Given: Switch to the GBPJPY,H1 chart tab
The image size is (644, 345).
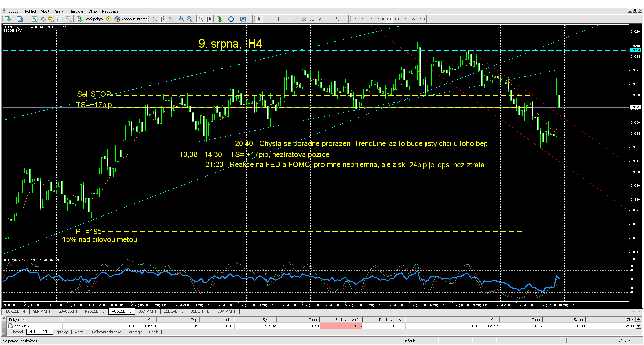Looking at the screenshot, I should [41, 311].
